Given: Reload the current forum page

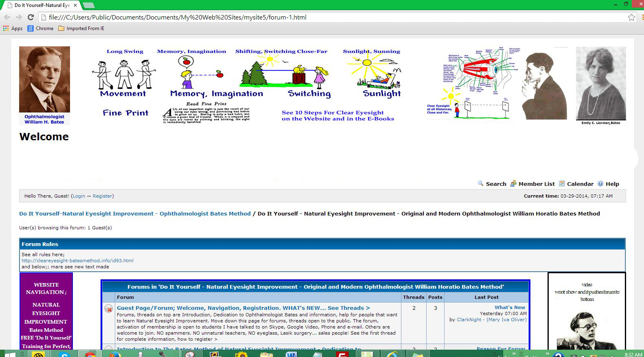Looking at the screenshot, I should tap(31, 17).
